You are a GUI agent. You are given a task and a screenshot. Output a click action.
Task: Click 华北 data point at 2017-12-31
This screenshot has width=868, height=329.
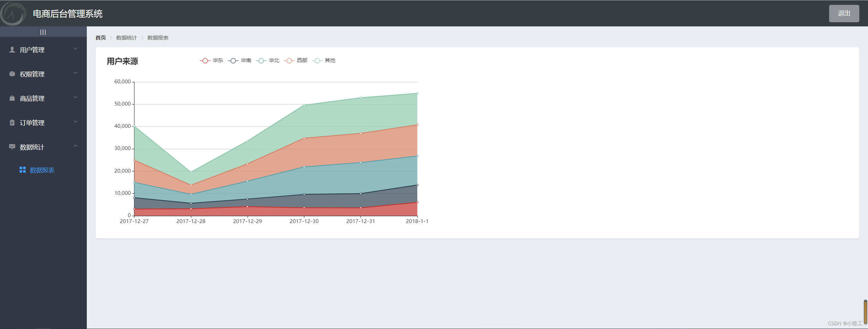tap(360, 163)
